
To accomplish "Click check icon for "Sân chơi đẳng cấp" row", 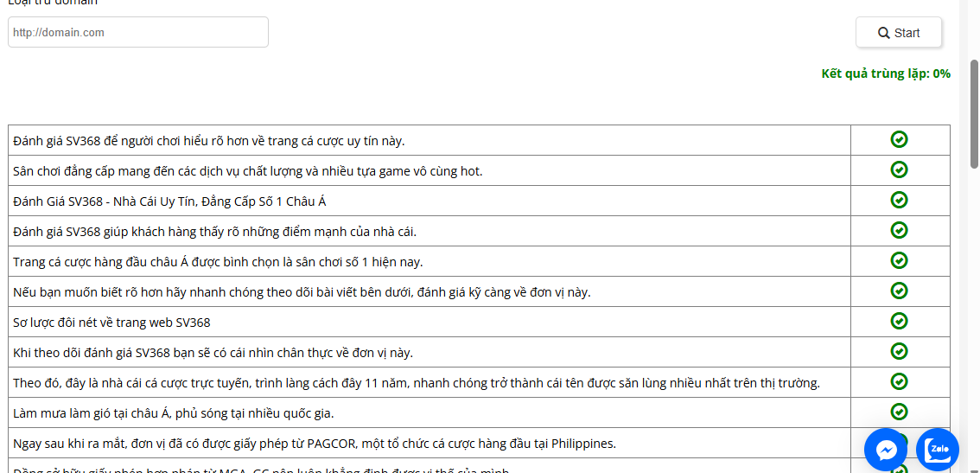I will [899, 169].
